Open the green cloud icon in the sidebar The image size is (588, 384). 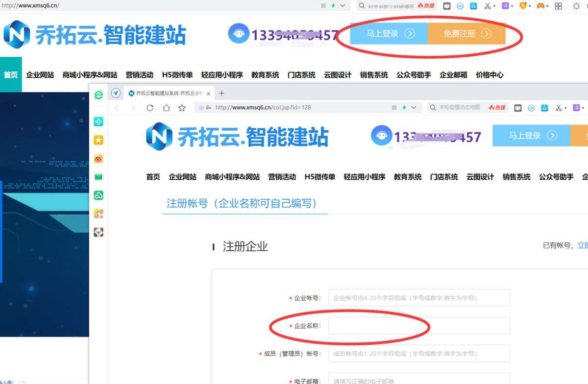[x=98, y=195]
